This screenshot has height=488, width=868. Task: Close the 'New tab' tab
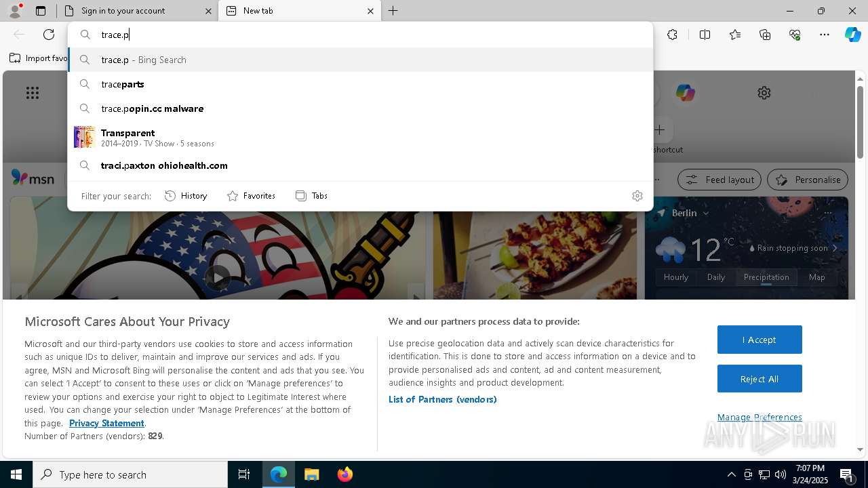(x=370, y=11)
